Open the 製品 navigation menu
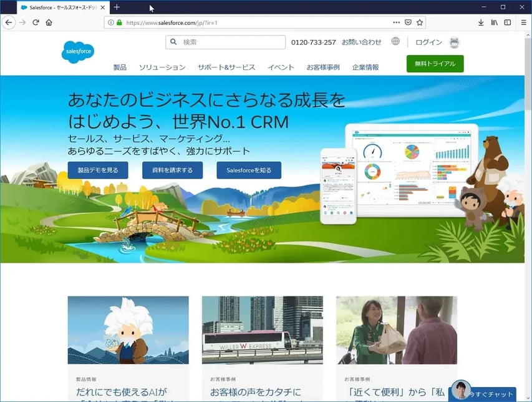Screen dimensions: 532x402 tap(120, 67)
